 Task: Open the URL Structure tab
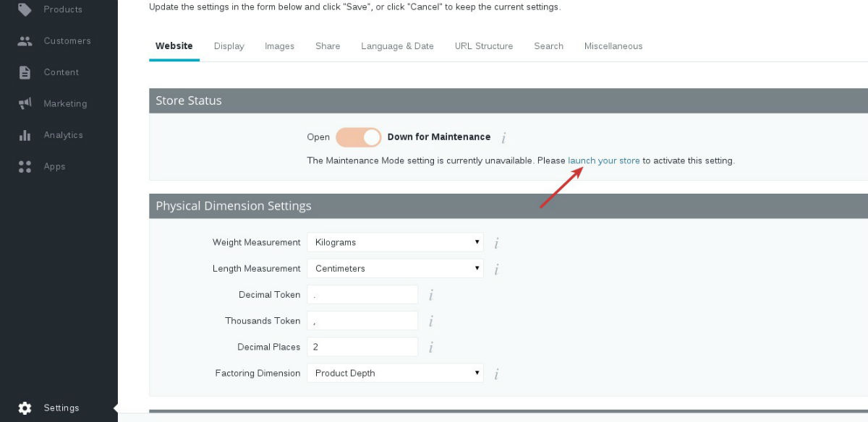[x=484, y=46]
